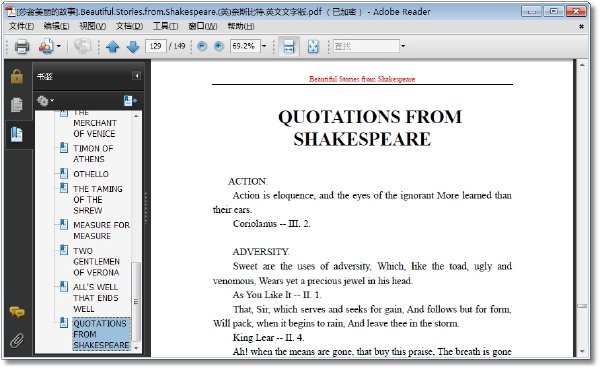The width and height of the screenshot is (600, 369).
Task: Click bookmarks list scrollbar down arrow
Action: (136, 348)
